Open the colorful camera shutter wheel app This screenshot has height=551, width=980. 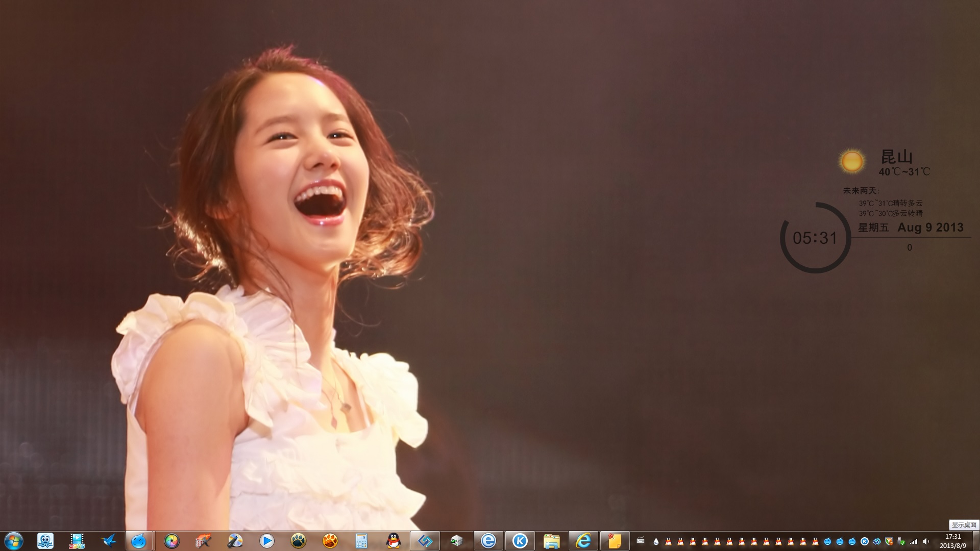(171, 541)
